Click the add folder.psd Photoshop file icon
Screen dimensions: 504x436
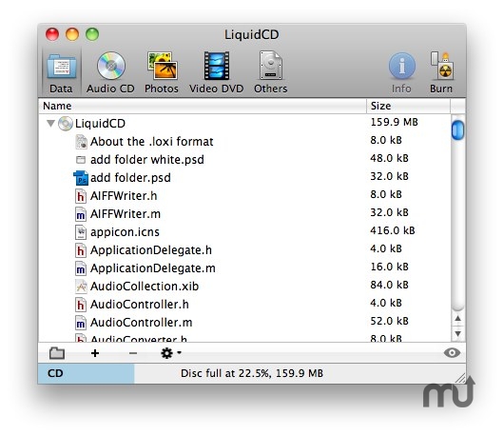81,178
